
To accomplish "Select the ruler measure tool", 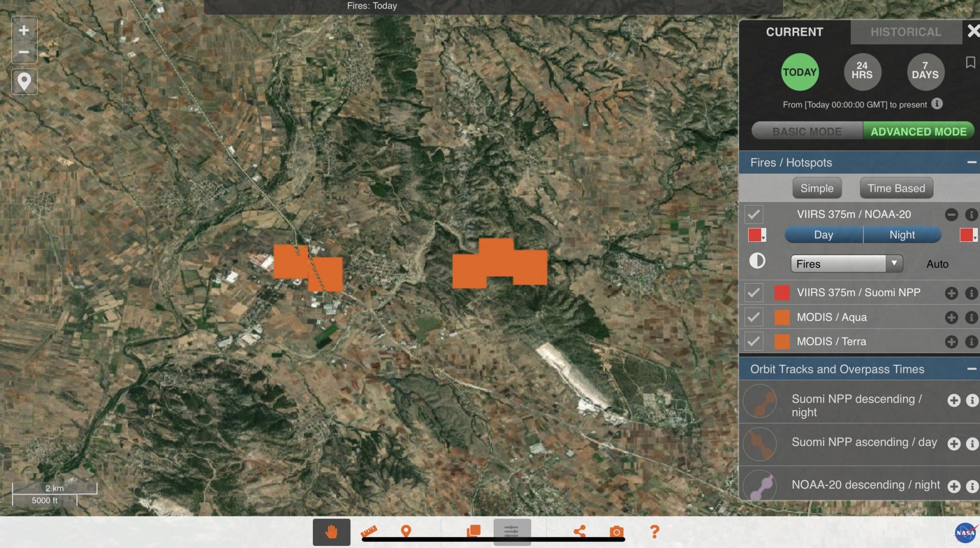I will tap(369, 532).
